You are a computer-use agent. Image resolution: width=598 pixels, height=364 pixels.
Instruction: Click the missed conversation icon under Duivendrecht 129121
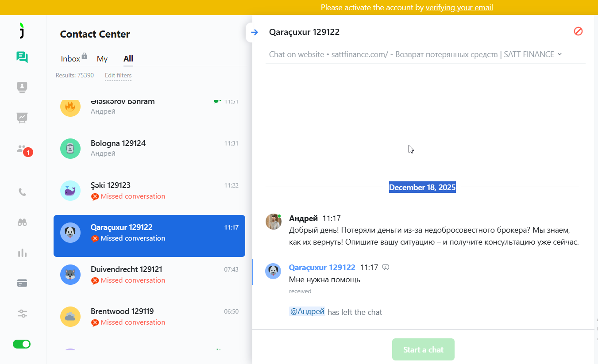click(95, 281)
